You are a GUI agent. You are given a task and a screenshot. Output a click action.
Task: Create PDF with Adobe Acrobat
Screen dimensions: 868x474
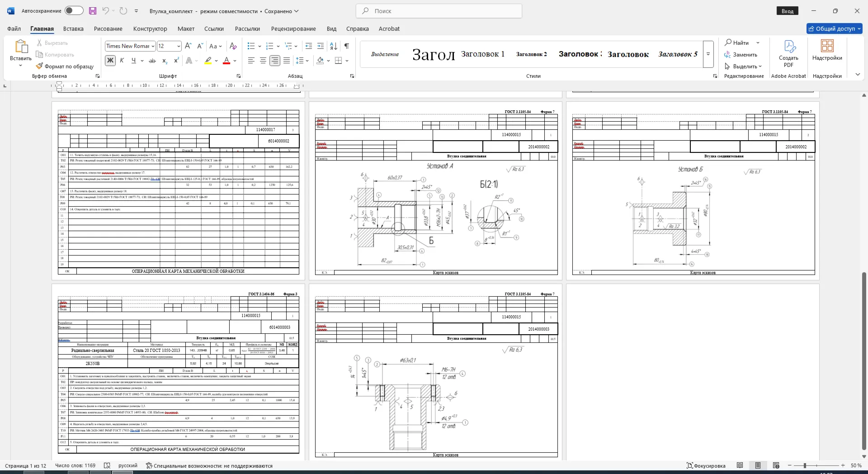coord(788,53)
